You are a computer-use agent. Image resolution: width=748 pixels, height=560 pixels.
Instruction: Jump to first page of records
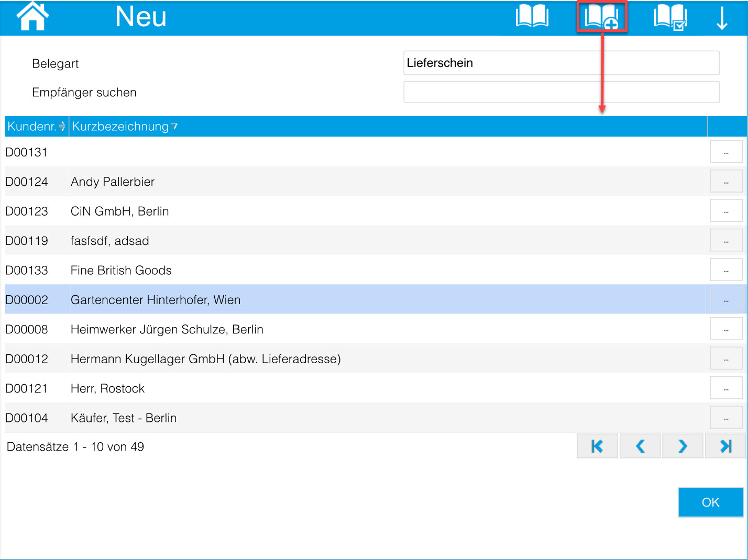597,446
